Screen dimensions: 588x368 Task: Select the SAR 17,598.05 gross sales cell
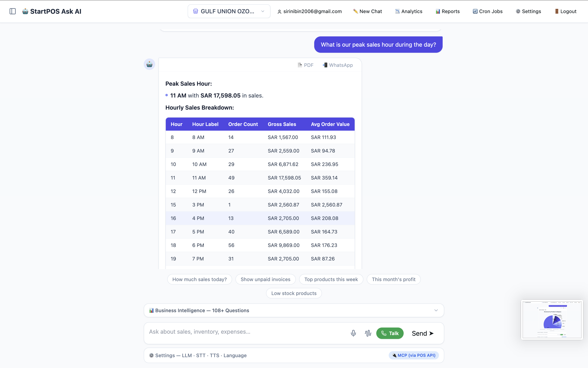(x=284, y=178)
